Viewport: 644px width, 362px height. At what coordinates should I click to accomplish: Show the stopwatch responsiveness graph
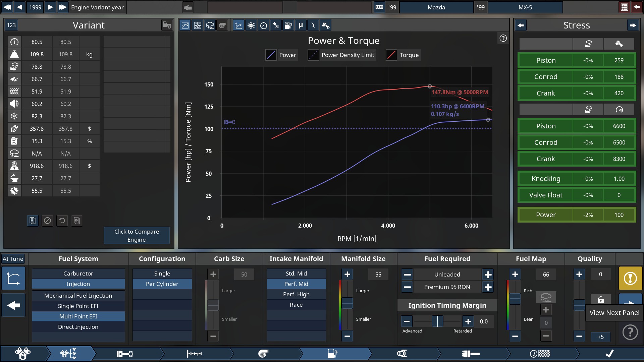pyautogui.click(x=263, y=25)
